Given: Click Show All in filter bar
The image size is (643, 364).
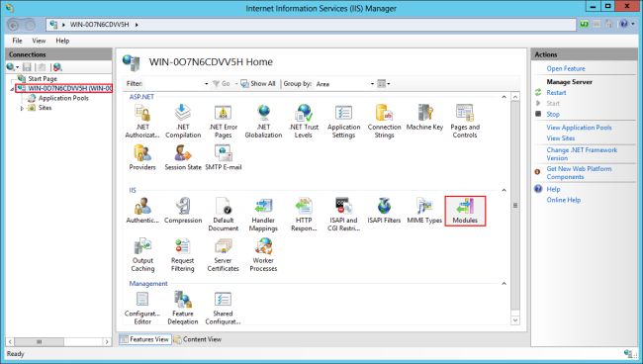Looking at the screenshot, I should coord(258,84).
